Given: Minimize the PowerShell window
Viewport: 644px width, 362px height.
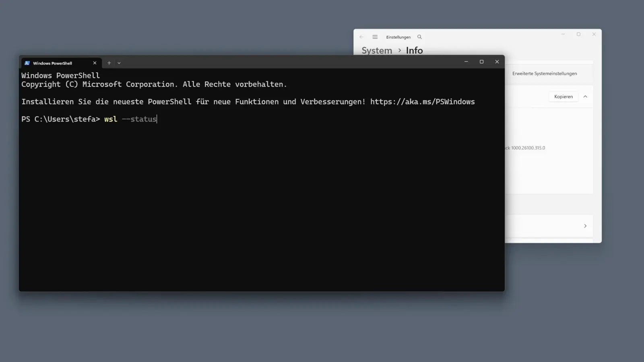Looking at the screenshot, I should (x=466, y=62).
